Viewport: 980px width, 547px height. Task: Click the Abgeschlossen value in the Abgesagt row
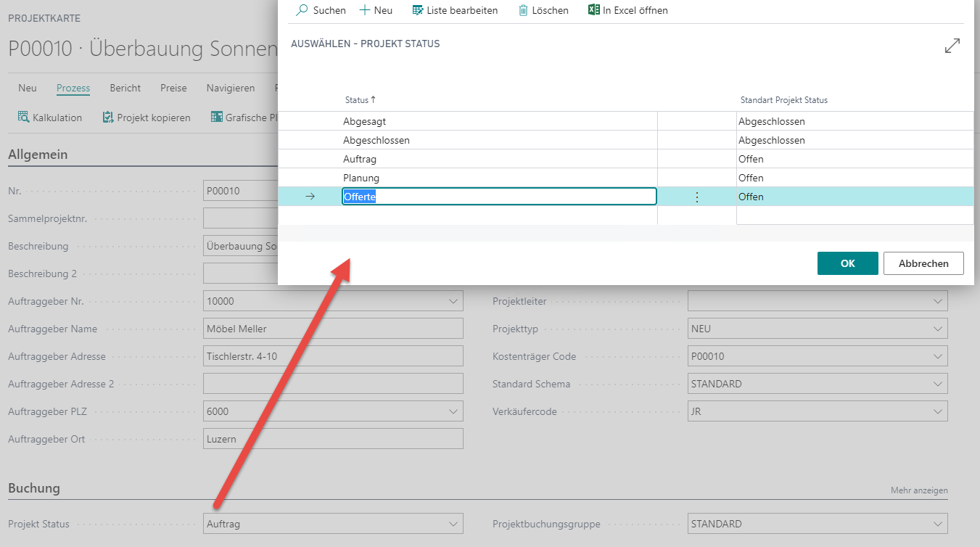(x=772, y=121)
